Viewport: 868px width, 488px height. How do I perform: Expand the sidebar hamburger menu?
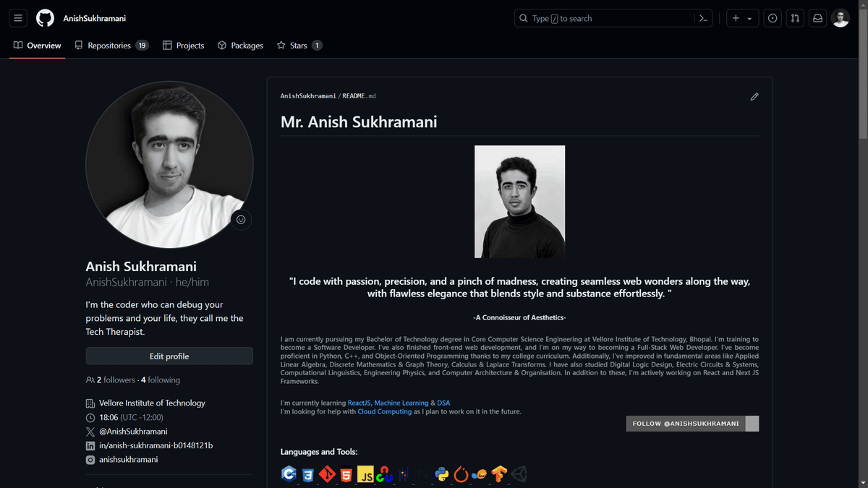click(x=17, y=17)
